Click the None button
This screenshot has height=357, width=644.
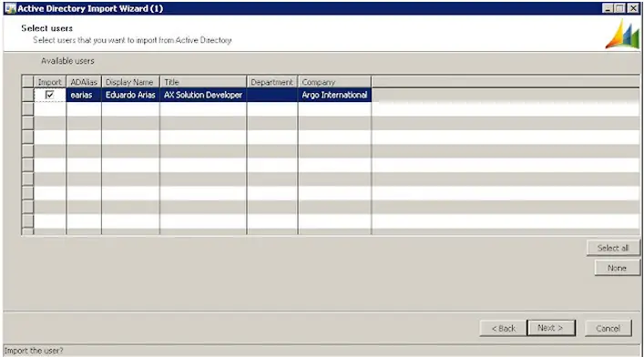click(x=617, y=268)
